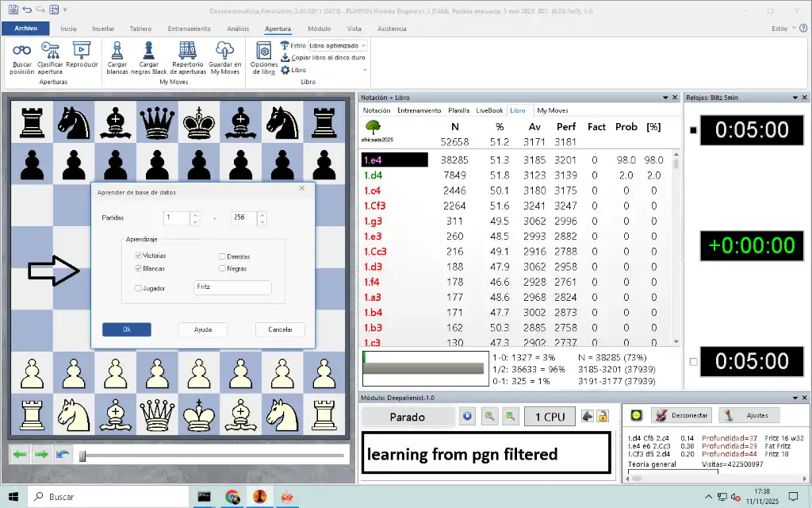Image resolution: width=812 pixels, height=508 pixels.
Task: Click the blue engine start arrow icon
Action: click(x=468, y=416)
